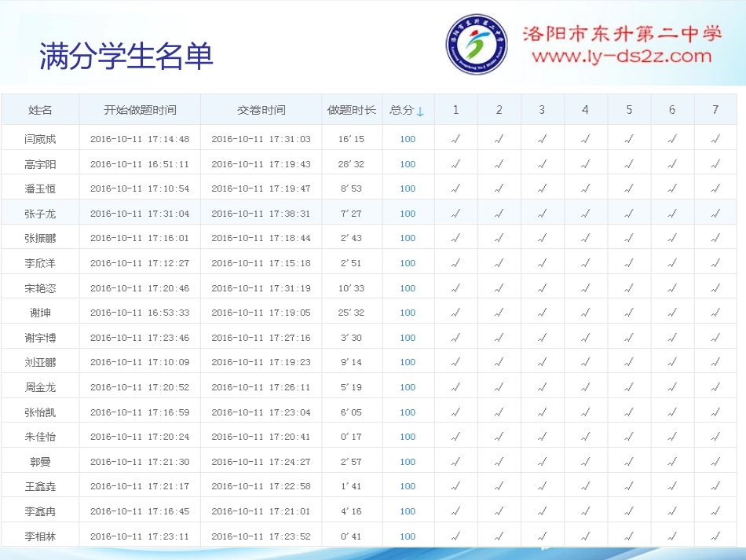Click question 3 checkmark in 周金龙's row
This screenshot has width=746, height=560.
tap(543, 387)
